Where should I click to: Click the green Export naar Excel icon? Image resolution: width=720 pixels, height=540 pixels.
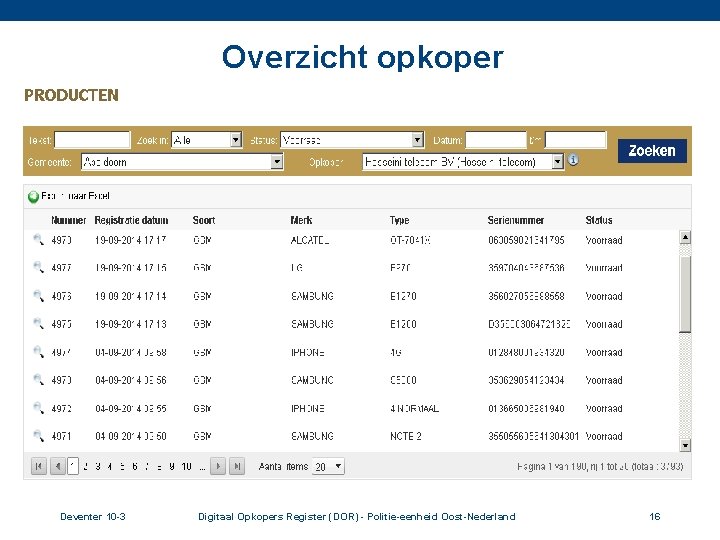click(34, 197)
